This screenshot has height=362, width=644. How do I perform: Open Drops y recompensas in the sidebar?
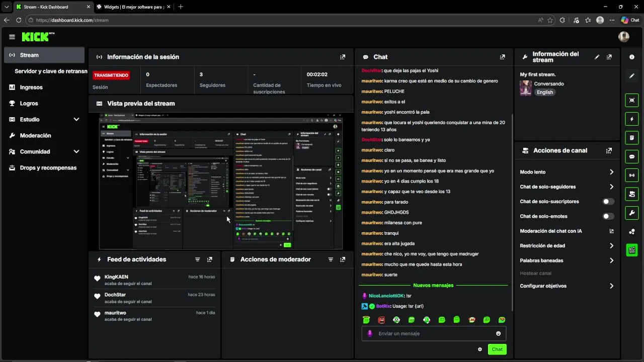[x=44, y=167]
